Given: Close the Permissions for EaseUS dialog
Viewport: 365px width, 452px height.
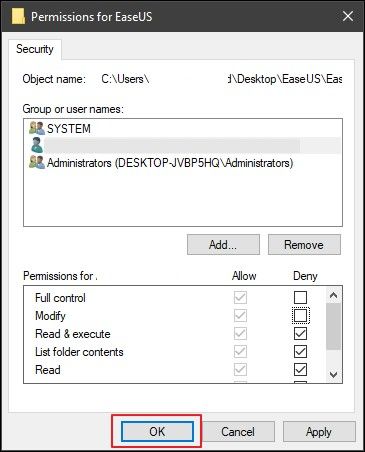Looking at the screenshot, I should point(348,16).
